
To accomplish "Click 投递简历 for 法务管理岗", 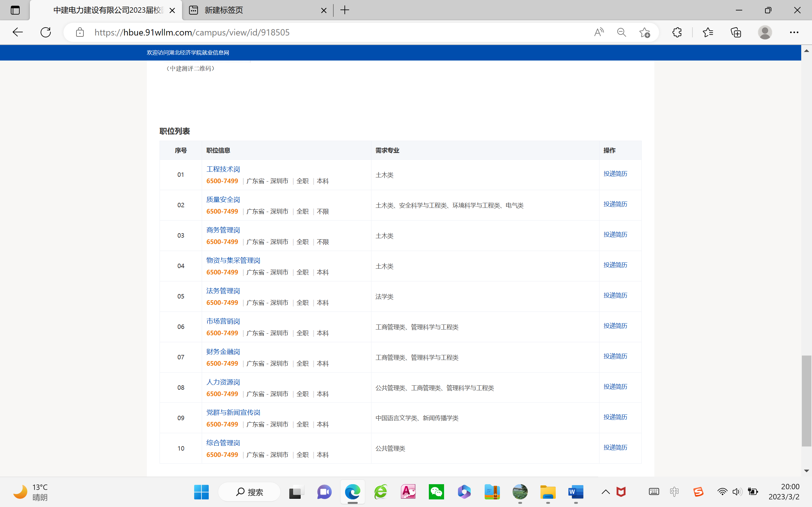I will pyautogui.click(x=615, y=295).
